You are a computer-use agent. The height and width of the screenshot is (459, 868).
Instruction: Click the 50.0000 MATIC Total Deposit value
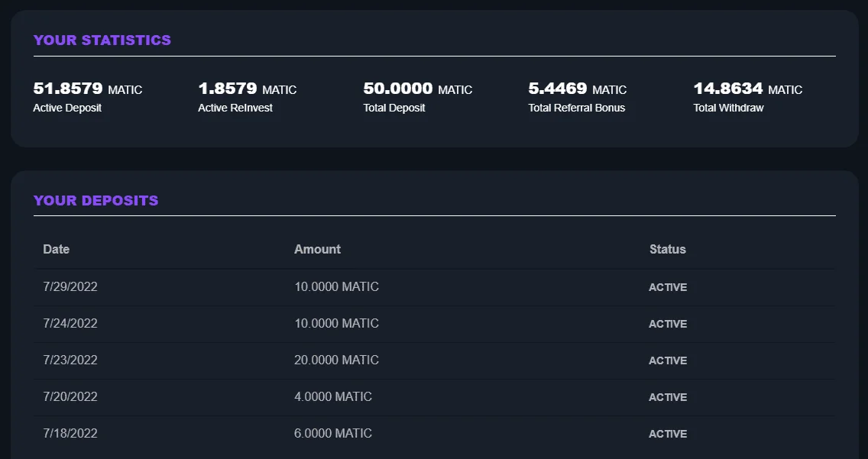[418, 89]
